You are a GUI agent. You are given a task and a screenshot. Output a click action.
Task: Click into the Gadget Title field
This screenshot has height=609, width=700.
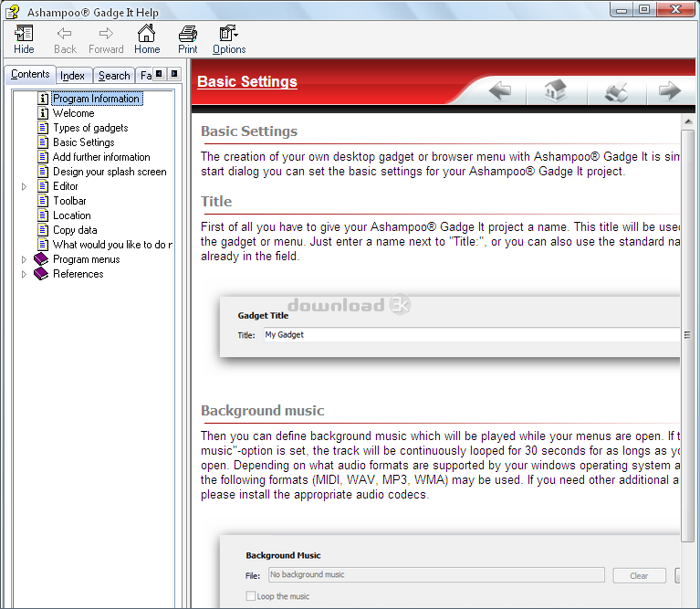(x=472, y=335)
